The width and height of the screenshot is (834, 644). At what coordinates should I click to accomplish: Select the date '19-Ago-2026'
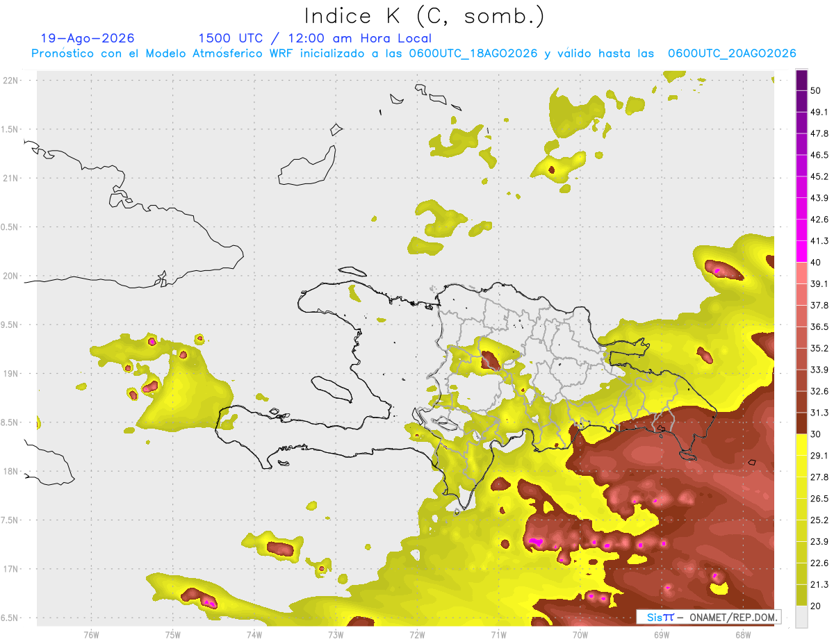(88, 38)
